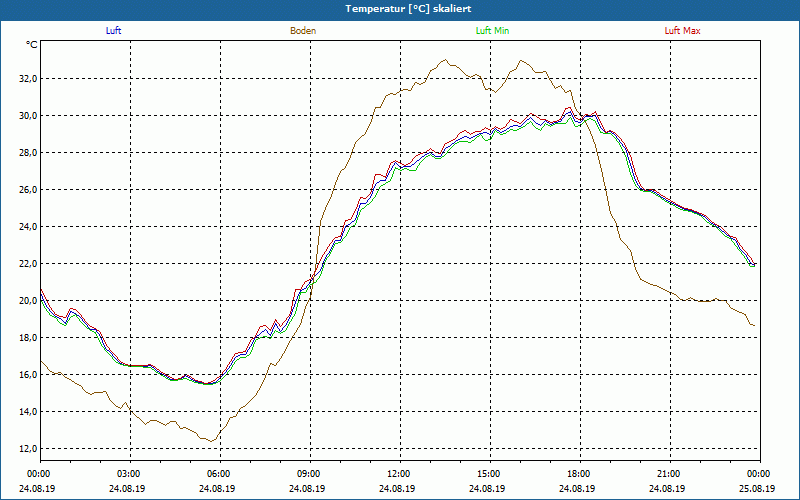
Task: Click the °C unit label on the axis
Action: (x=32, y=45)
